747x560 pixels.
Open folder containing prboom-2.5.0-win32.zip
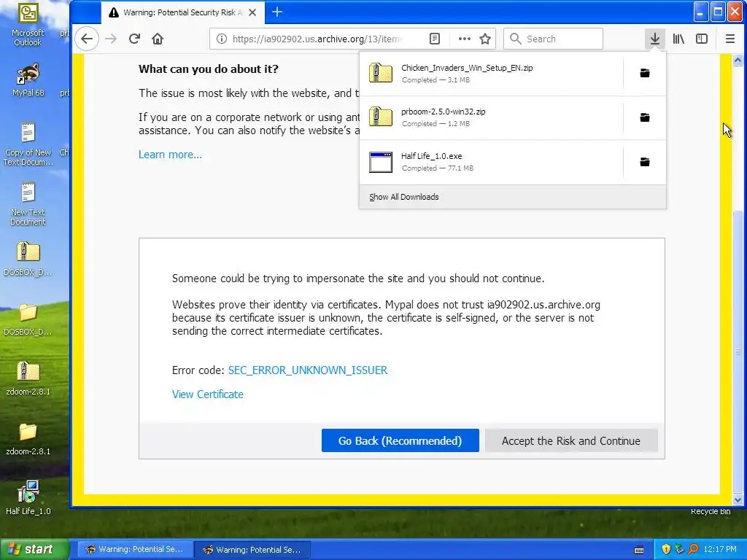click(645, 117)
